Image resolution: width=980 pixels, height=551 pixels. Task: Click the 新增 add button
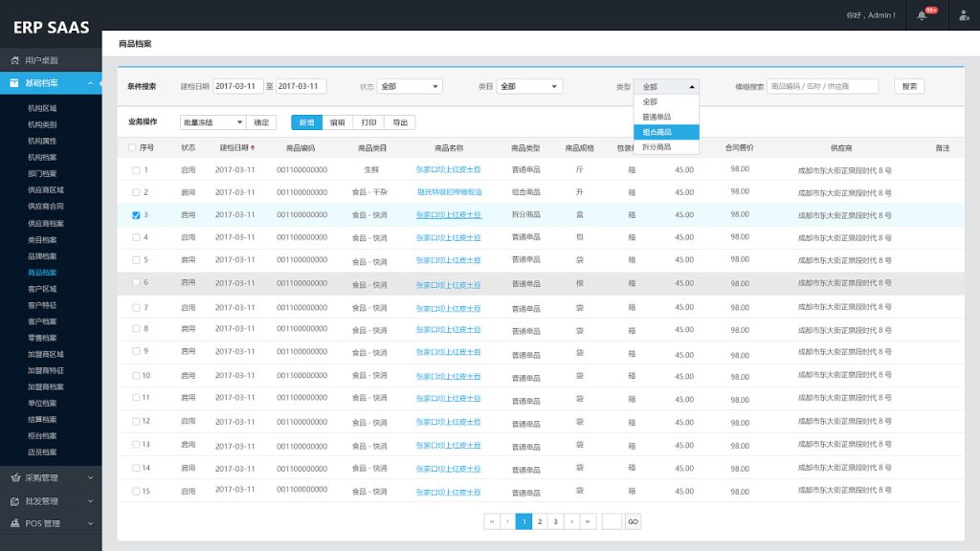306,122
